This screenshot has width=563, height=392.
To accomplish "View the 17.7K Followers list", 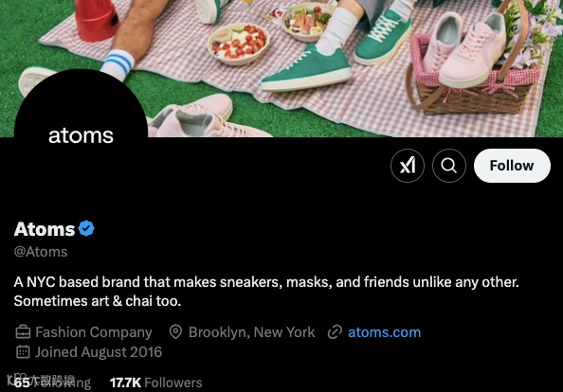I will click(x=155, y=383).
